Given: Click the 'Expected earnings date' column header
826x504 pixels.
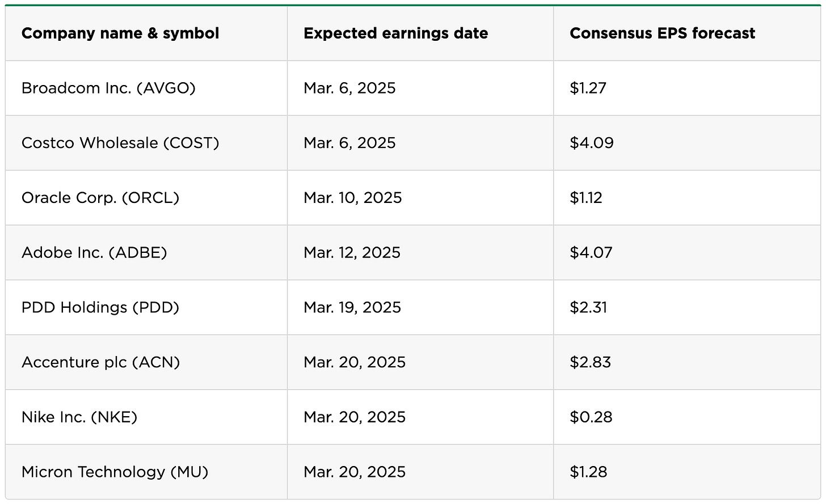Looking at the screenshot, I should click(395, 33).
